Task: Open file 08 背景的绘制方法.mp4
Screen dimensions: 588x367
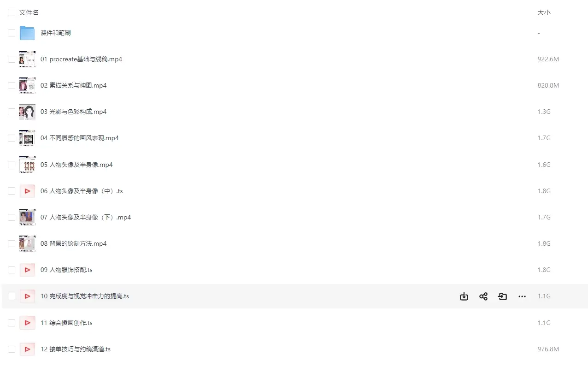Action: point(73,243)
